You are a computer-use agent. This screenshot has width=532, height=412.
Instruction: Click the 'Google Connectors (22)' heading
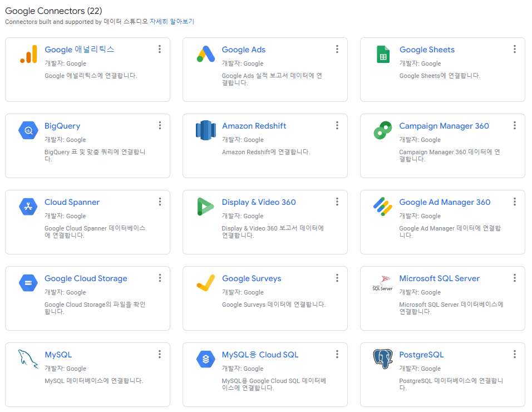tap(53, 11)
